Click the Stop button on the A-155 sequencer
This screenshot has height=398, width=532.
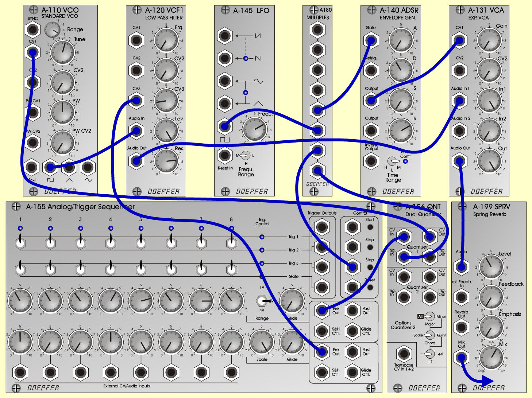click(x=370, y=247)
